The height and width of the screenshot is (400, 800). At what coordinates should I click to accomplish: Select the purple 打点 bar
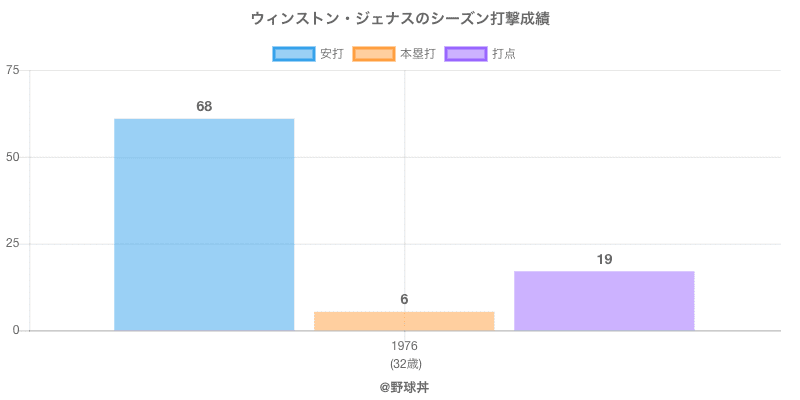pyautogui.click(x=604, y=300)
